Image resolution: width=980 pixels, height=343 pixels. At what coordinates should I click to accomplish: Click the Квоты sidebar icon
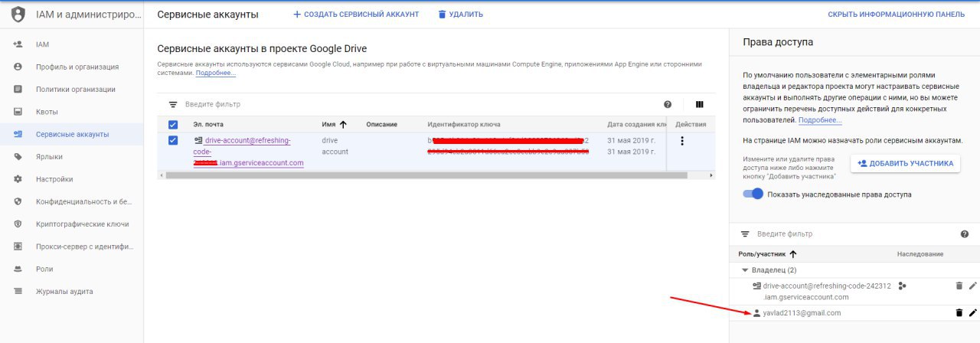(x=18, y=112)
